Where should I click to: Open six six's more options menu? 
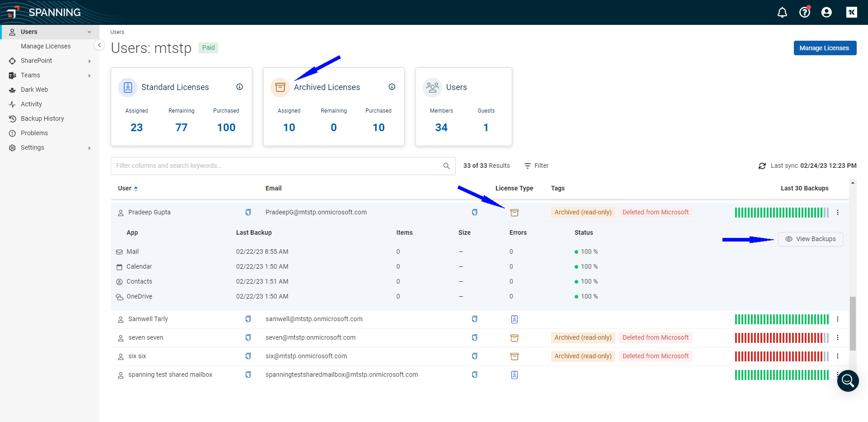coord(838,356)
